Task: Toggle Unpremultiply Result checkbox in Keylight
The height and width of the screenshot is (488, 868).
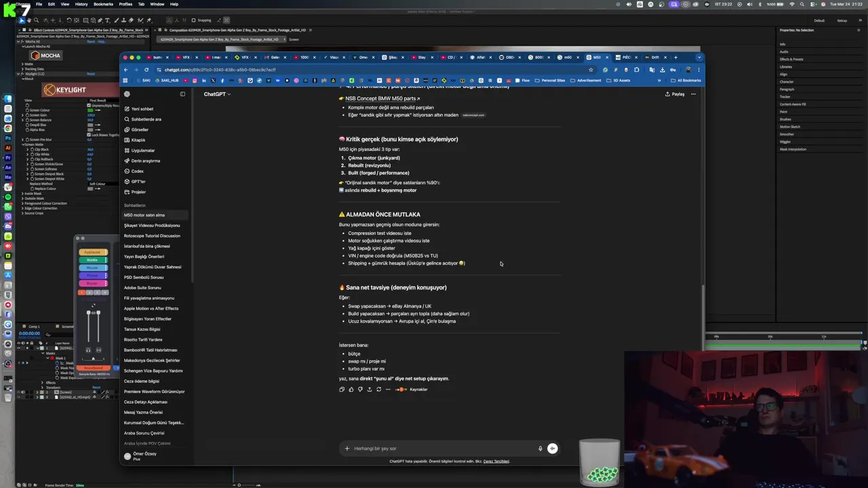Action: [89, 105]
